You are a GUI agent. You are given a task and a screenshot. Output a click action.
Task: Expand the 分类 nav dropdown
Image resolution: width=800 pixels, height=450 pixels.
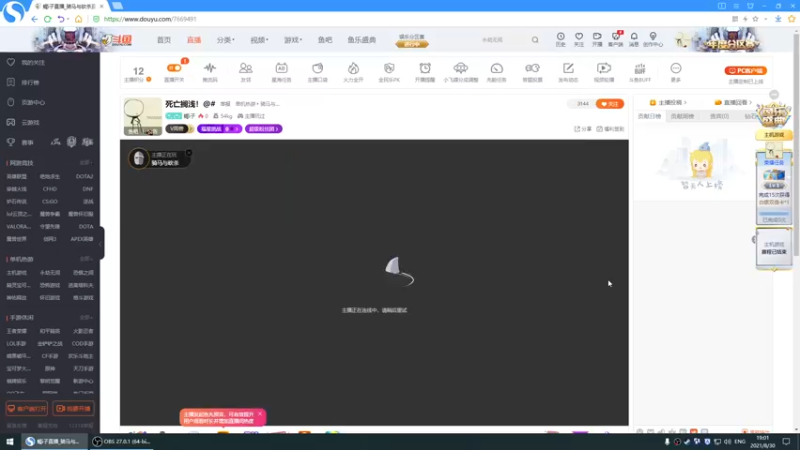point(225,40)
